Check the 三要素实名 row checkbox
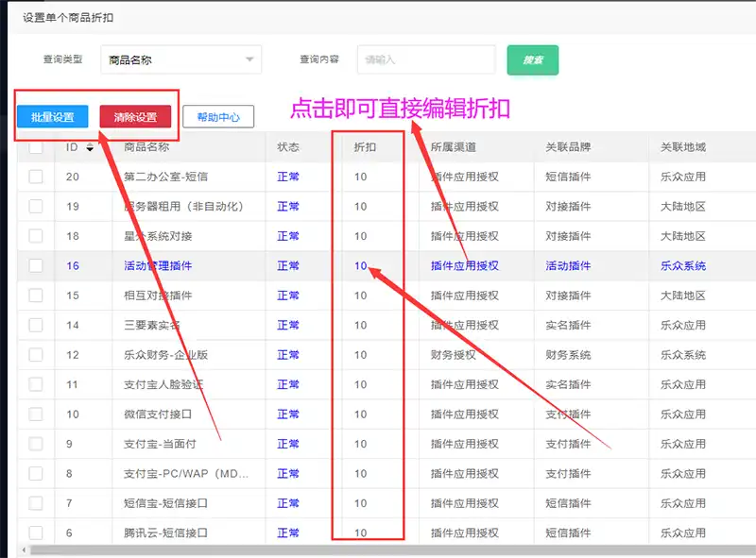This screenshot has height=558, width=756. click(x=36, y=325)
